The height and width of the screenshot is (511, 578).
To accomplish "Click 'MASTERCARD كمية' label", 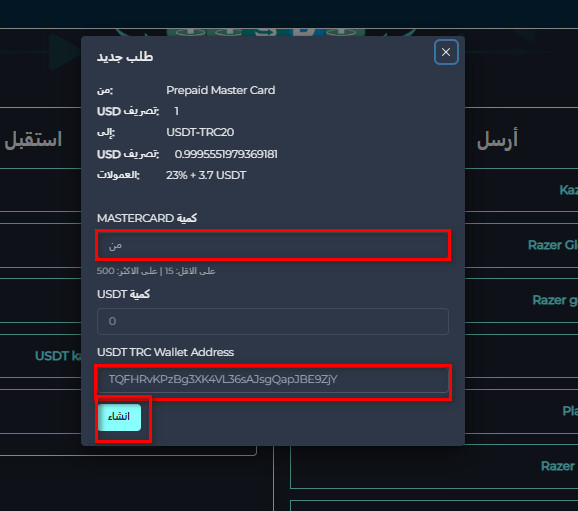I will point(147,218).
